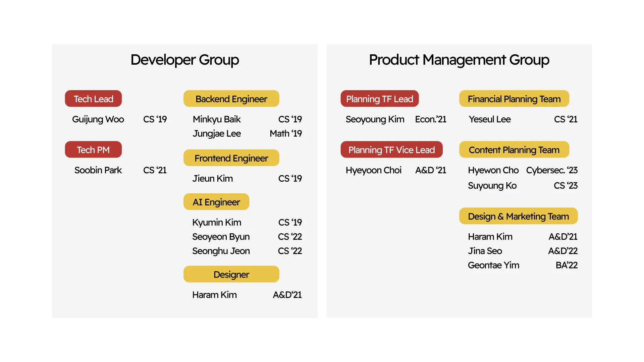Click the Backend Engineer yellow badge
644x362 pixels.
(231, 99)
